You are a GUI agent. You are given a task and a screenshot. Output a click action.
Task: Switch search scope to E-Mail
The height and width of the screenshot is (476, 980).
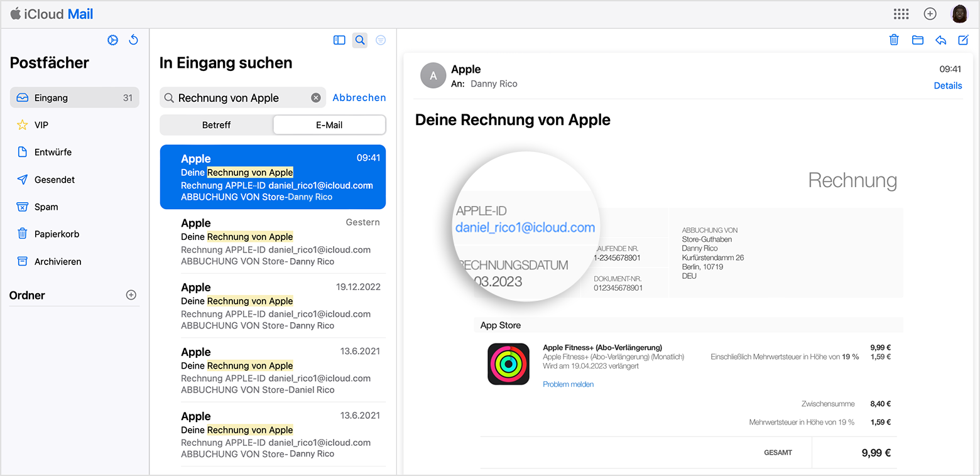pos(329,125)
